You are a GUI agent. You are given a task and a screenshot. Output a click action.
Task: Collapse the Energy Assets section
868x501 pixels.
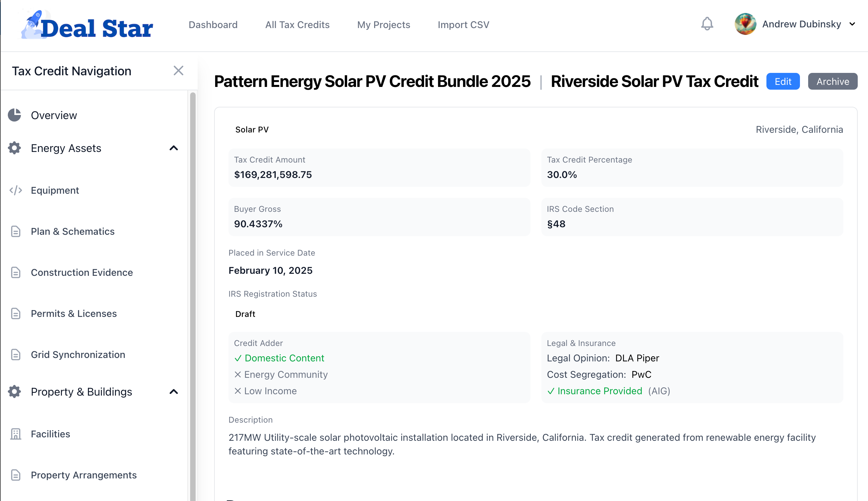(x=174, y=148)
